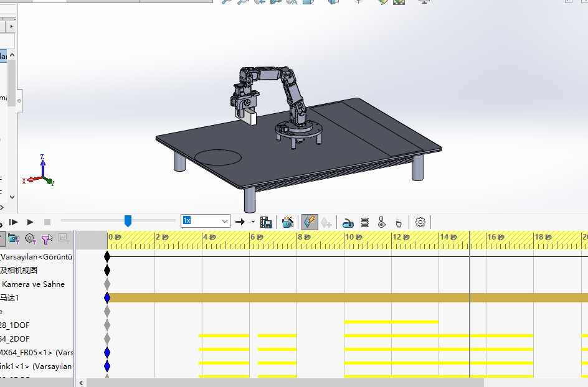Toggle the camera-icon animated filter
The height and width of the screenshot is (387, 588).
pos(14,239)
